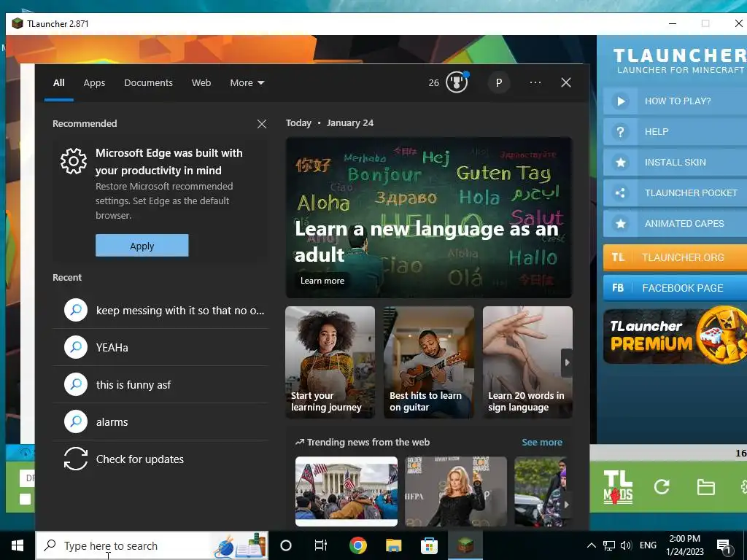Viewport: 747px width, 560px height.
Task: Open ANIMATED CAPES in TLauncher
Action: tap(675, 223)
